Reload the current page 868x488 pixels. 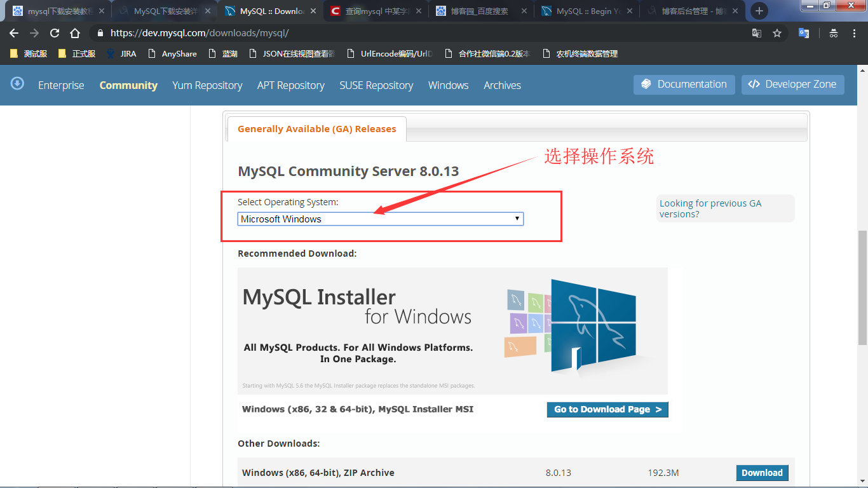coord(55,33)
